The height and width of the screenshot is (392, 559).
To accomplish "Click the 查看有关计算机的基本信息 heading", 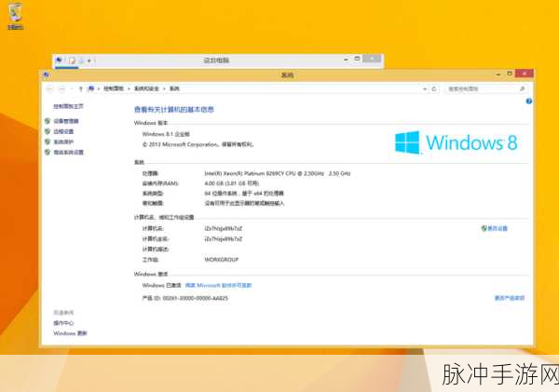I will pyautogui.click(x=174, y=109).
